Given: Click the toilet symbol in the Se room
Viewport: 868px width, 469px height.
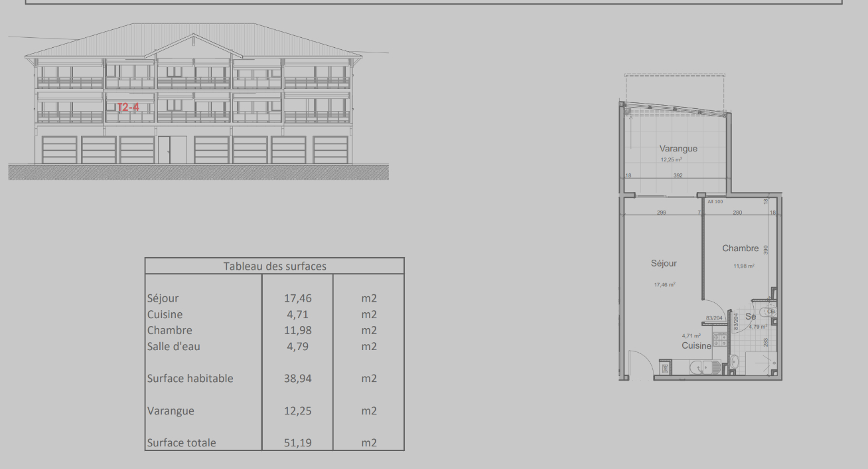Looking at the screenshot, I should [x=768, y=311].
